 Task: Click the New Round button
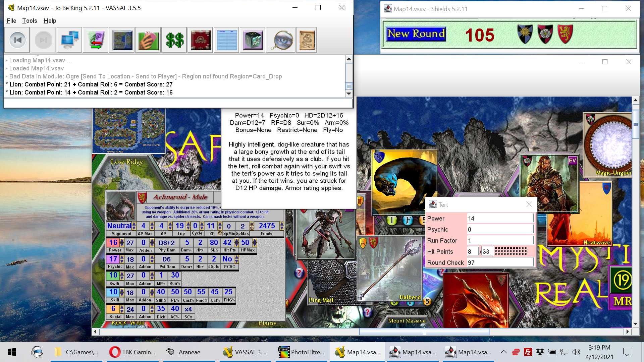click(416, 34)
